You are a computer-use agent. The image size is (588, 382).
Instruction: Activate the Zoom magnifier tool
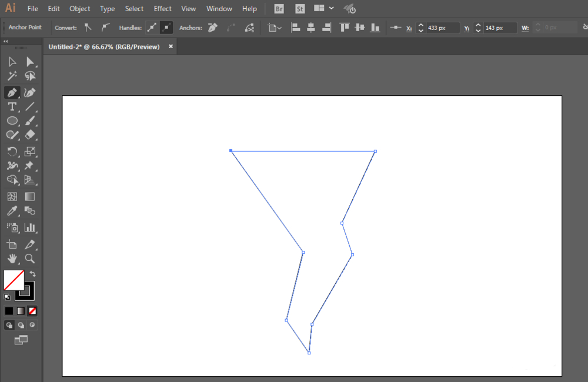[29, 259]
